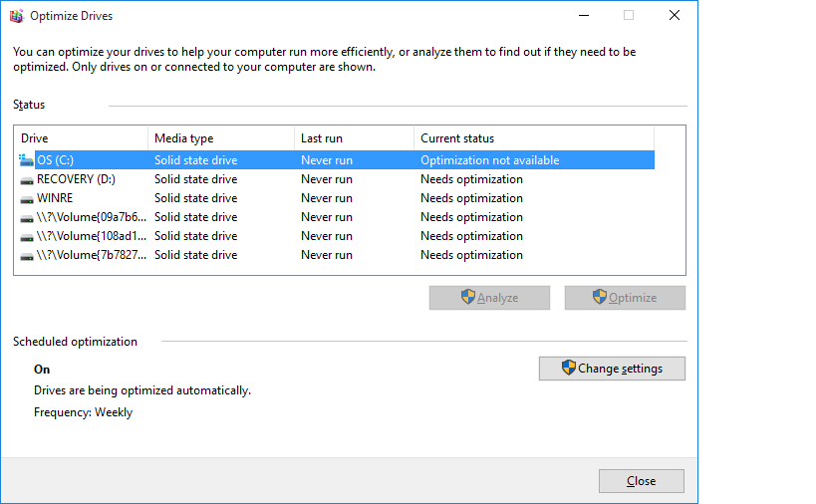This screenshot has width=816, height=504.
Task: Click the scheduled optimization 'On' label
Action: click(x=42, y=370)
